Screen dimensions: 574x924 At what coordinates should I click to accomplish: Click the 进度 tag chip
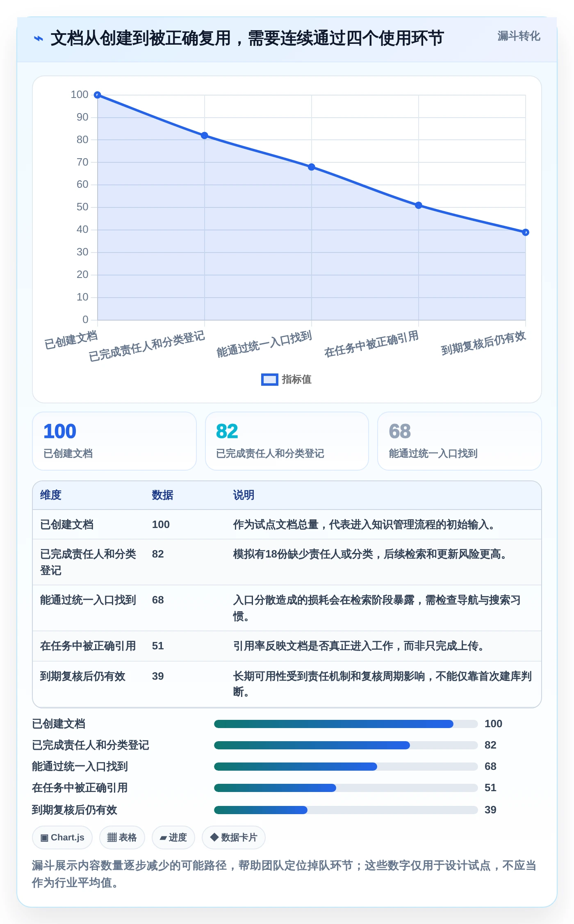pyautogui.click(x=173, y=838)
